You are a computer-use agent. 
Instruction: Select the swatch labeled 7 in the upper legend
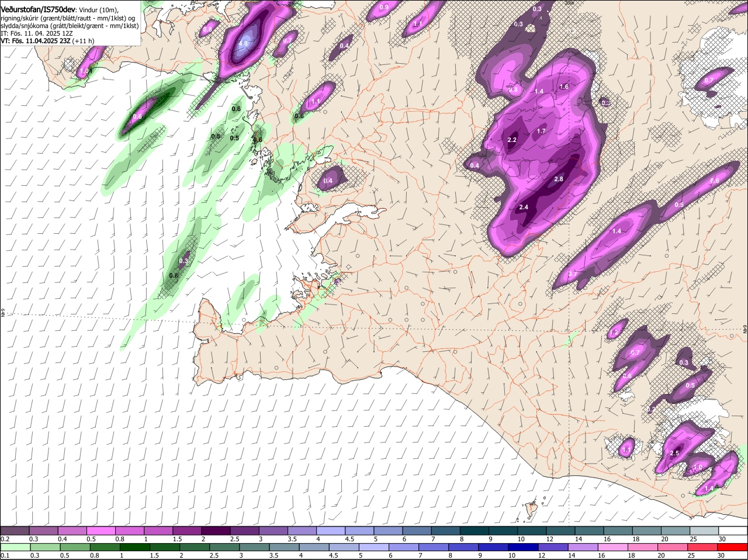[x=445, y=531]
